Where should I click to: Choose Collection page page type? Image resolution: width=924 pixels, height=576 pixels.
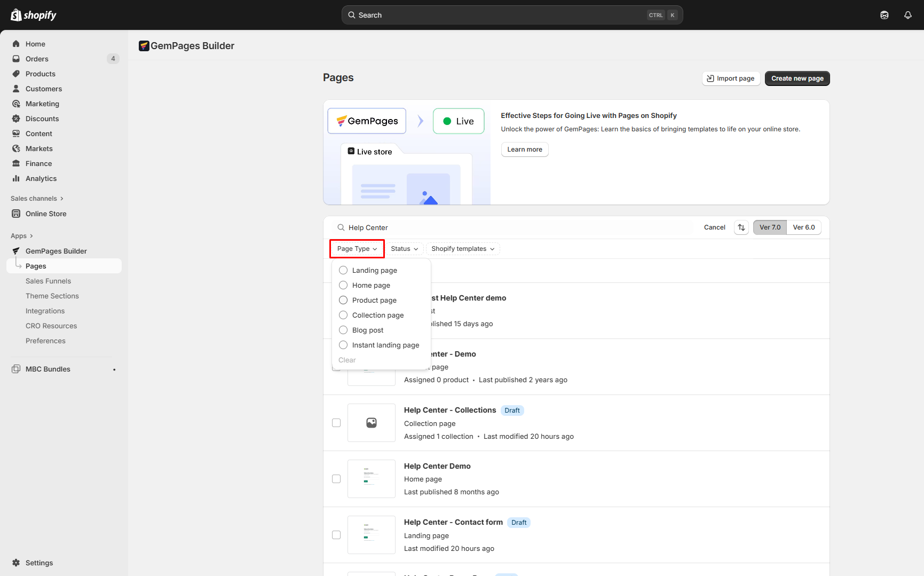point(343,315)
